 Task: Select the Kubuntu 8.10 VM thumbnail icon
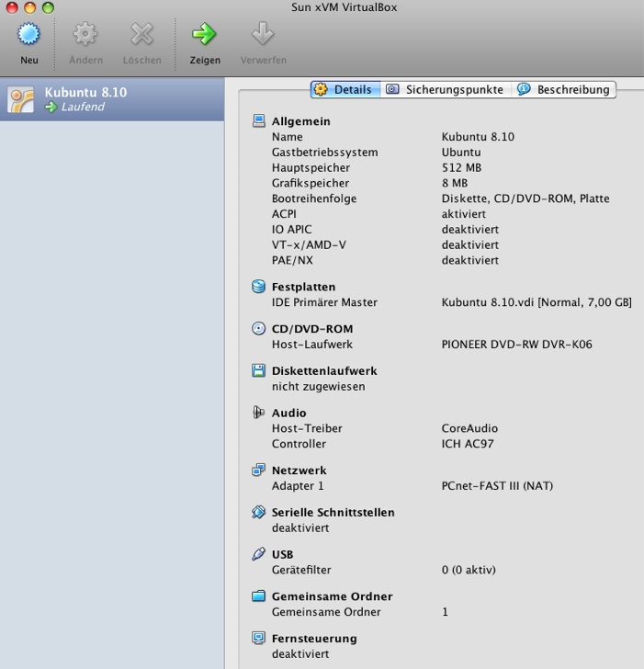click(20, 100)
